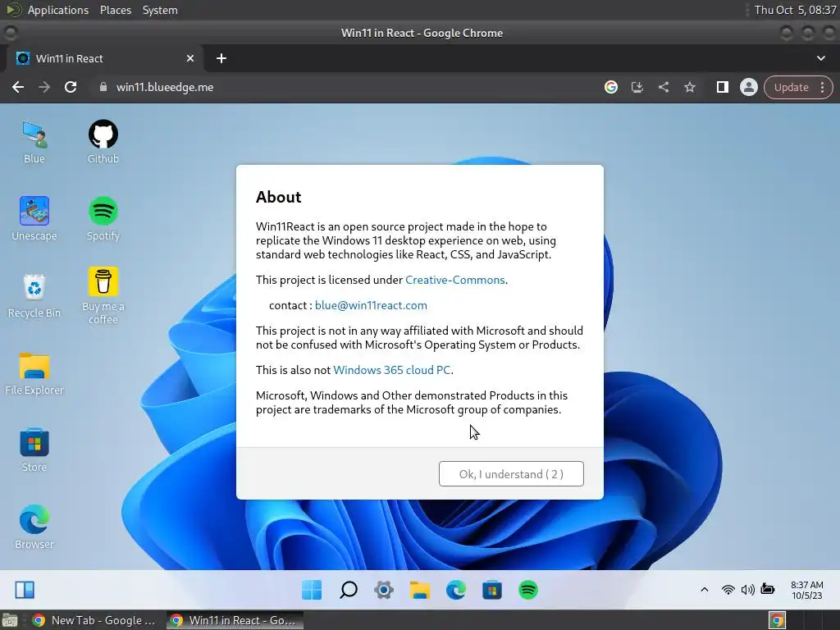Launch the Unescape desktop icon
The width and height of the screenshot is (840, 630).
(x=34, y=218)
